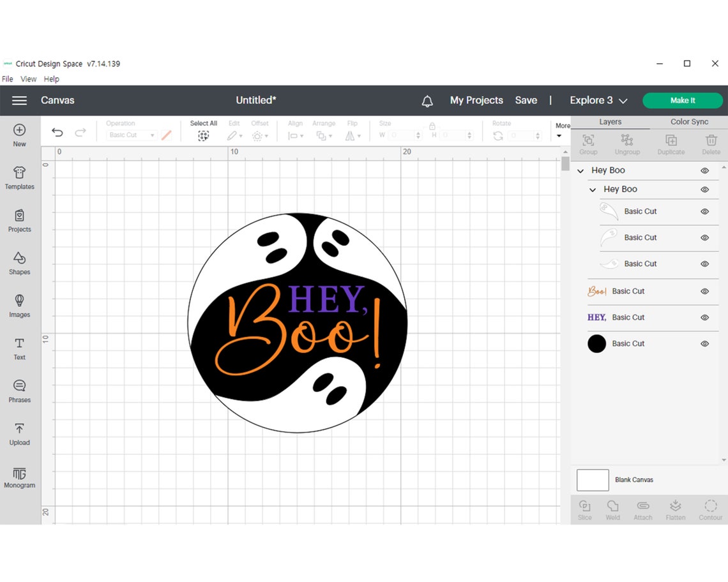Change the Blank Canvas background color swatch
The height and width of the screenshot is (582, 728).
pos(592,480)
